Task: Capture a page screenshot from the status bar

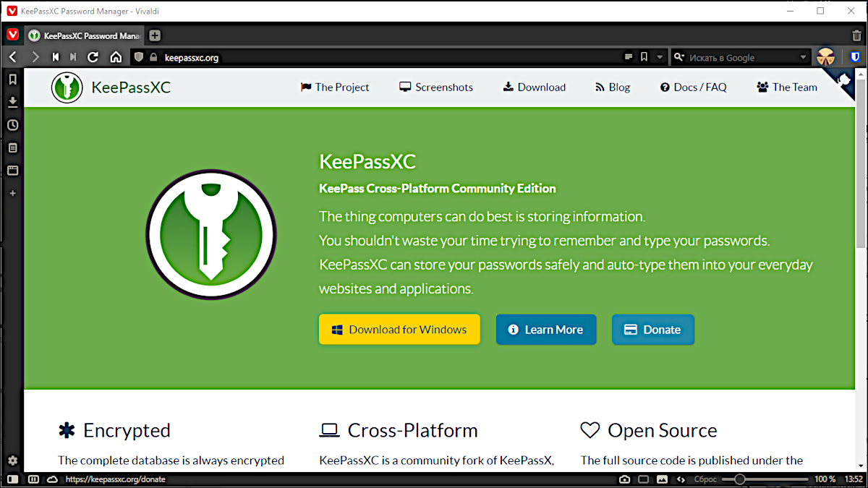Action: [624, 479]
